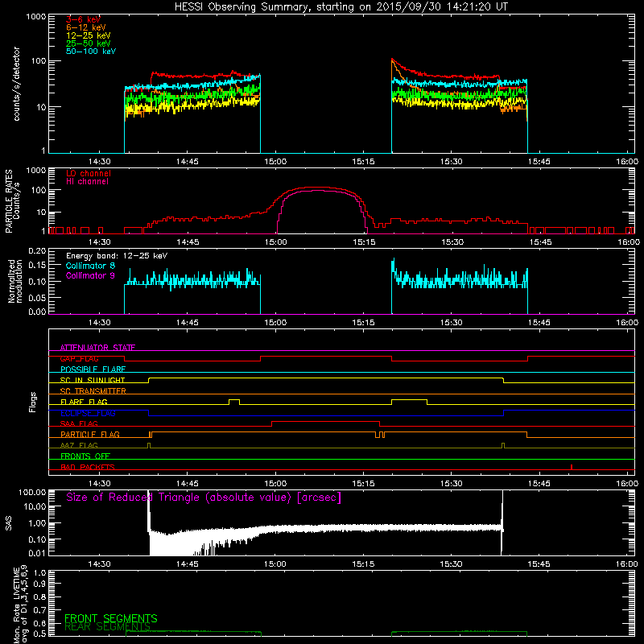Screen dimensions: 644x644
Task: Click the vertical Flags axis label
Action: pyautogui.click(x=32, y=402)
